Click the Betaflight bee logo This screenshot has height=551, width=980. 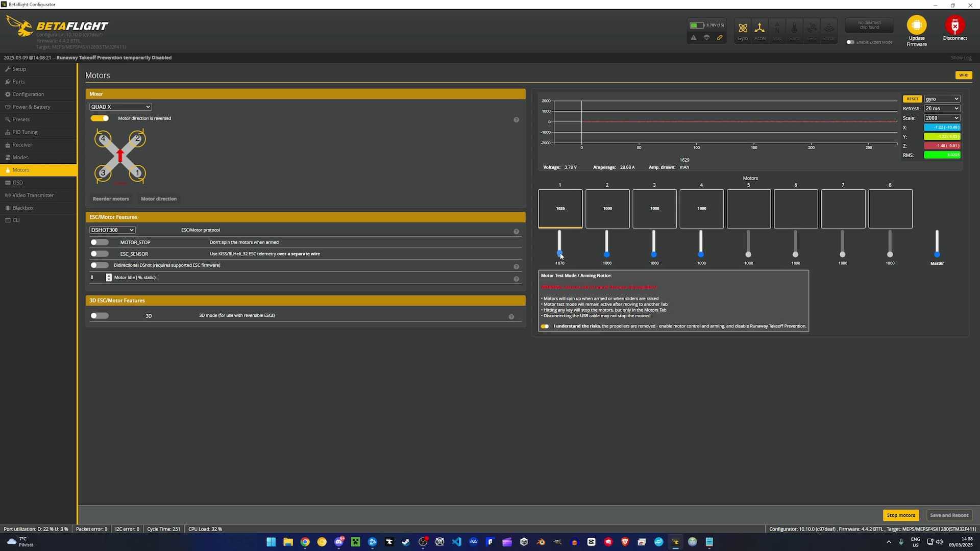(x=19, y=26)
